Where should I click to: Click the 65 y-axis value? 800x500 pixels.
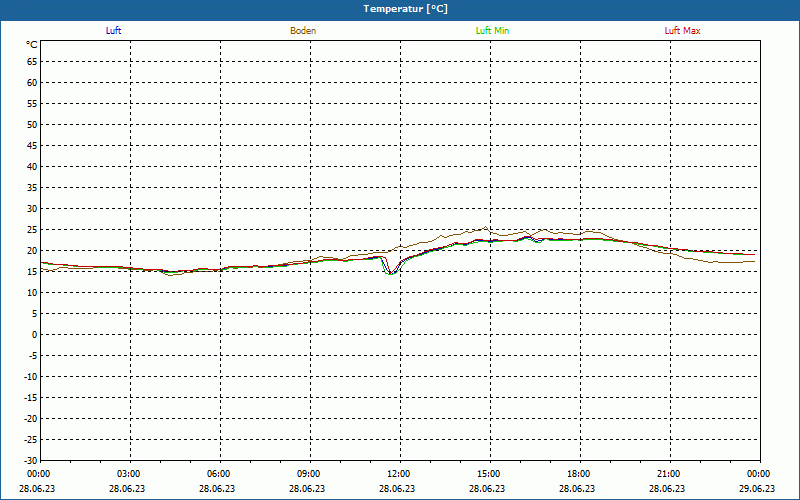tap(32, 62)
